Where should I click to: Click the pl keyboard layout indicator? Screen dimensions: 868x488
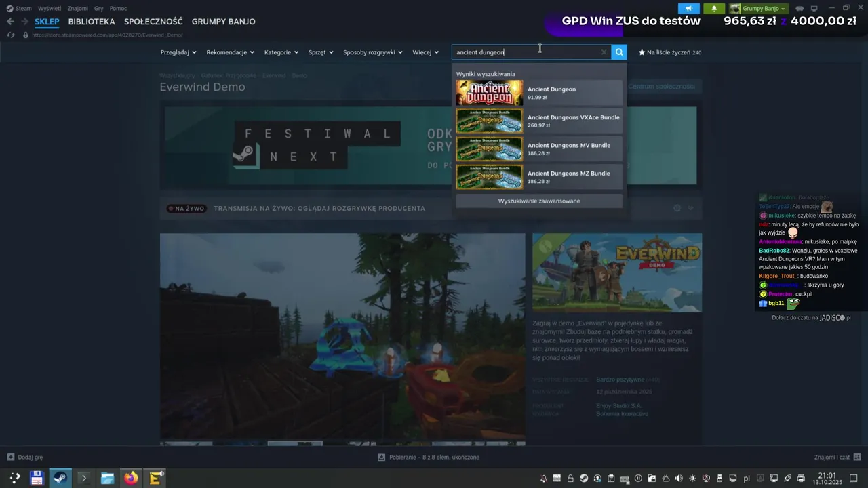tap(747, 479)
